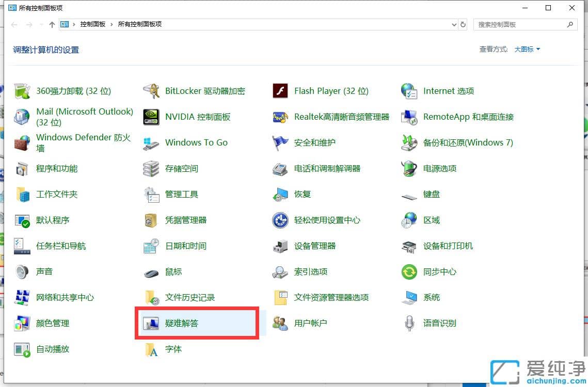588x387 pixels.
Task: Open the 字体 item
Action: click(x=174, y=349)
